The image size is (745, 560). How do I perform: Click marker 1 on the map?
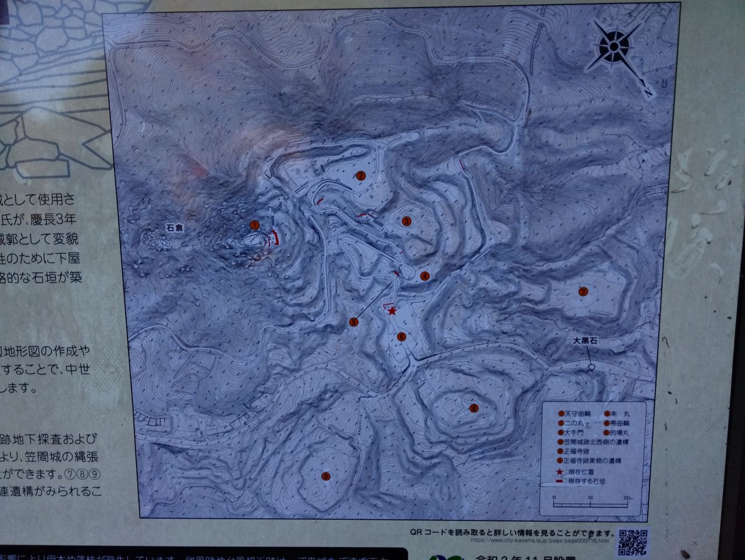[254, 224]
